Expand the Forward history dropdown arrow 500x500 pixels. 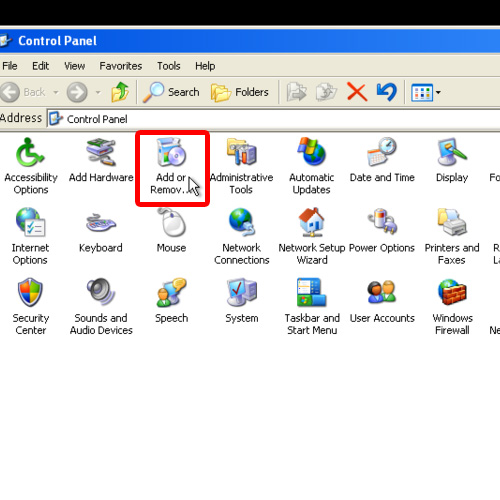(98, 92)
